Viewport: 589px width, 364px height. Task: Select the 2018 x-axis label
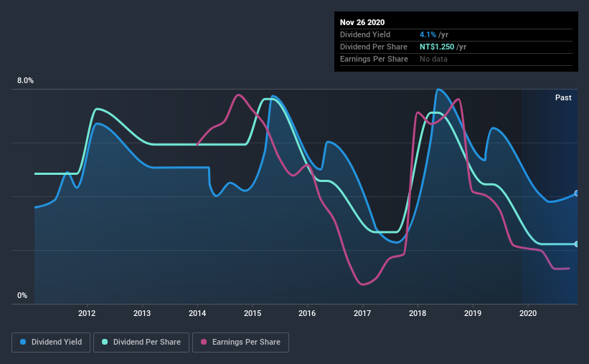coord(418,313)
